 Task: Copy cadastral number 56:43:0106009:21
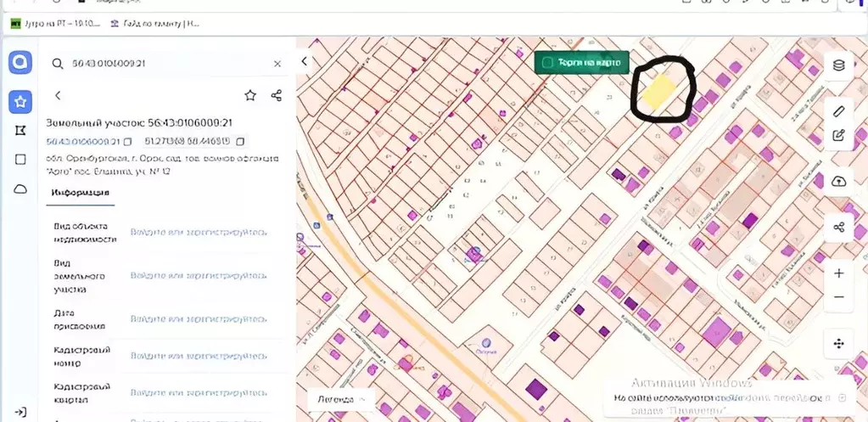(128, 141)
